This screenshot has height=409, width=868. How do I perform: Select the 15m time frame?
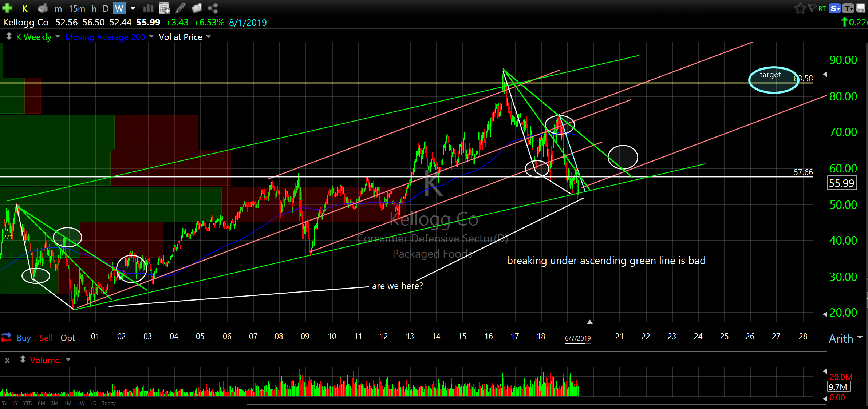tap(77, 8)
